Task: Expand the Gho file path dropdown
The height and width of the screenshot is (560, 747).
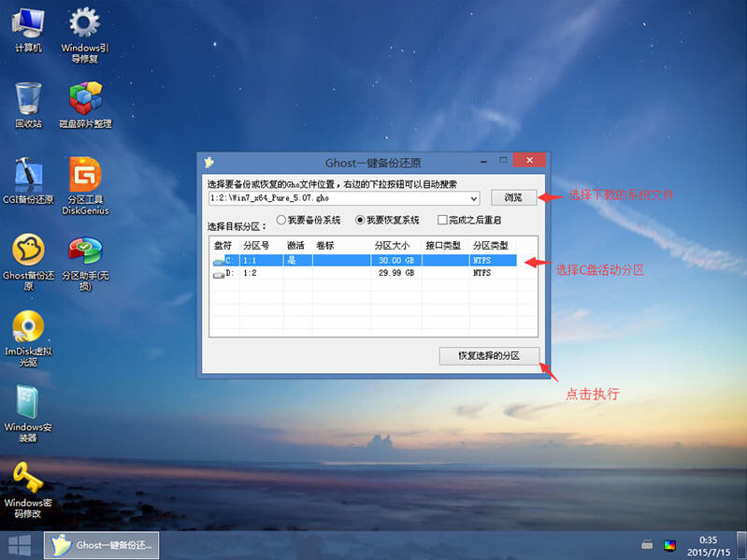Action: tap(474, 198)
